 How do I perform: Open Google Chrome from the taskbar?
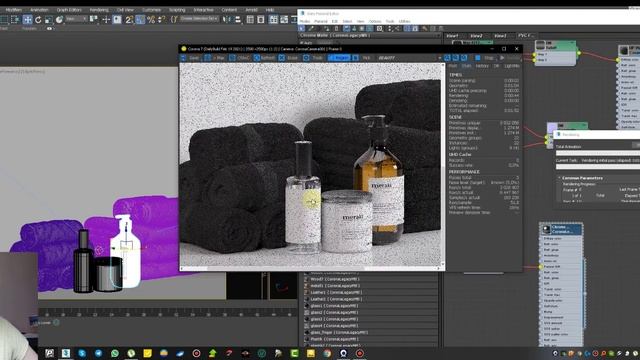tap(327, 353)
